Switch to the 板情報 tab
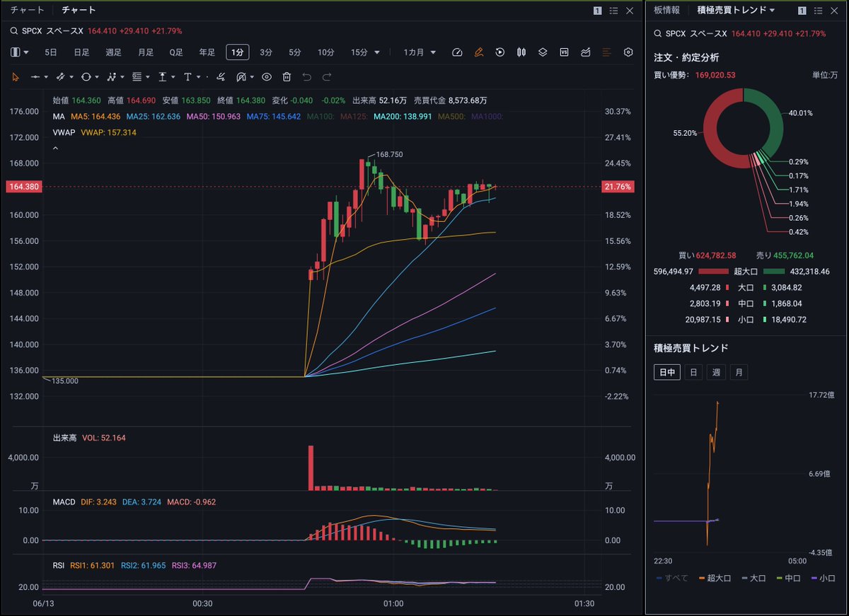The image size is (849, 616). (x=666, y=11)
